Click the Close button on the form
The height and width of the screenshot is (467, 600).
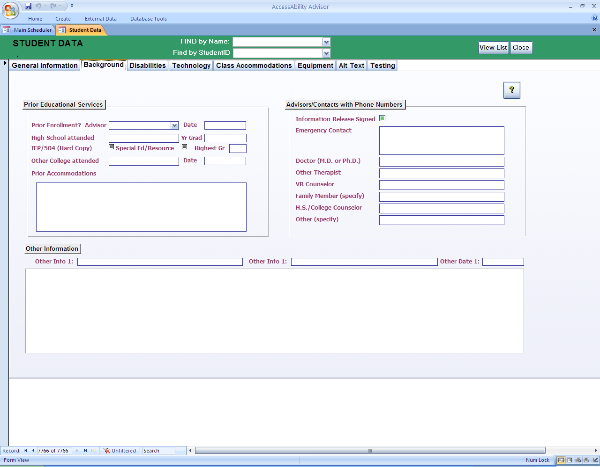pos(521,47)
